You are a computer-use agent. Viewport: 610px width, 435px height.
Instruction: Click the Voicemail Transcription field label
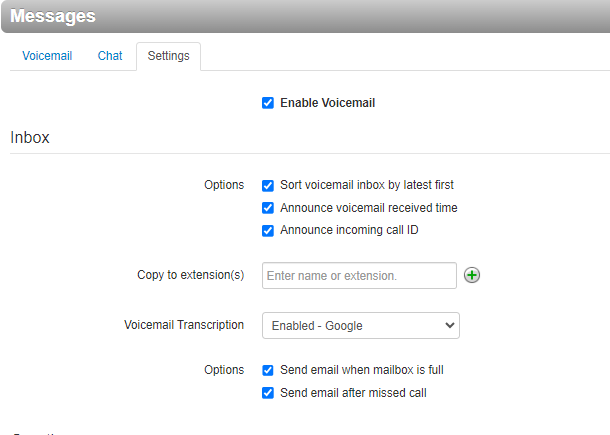pos(184,325)
